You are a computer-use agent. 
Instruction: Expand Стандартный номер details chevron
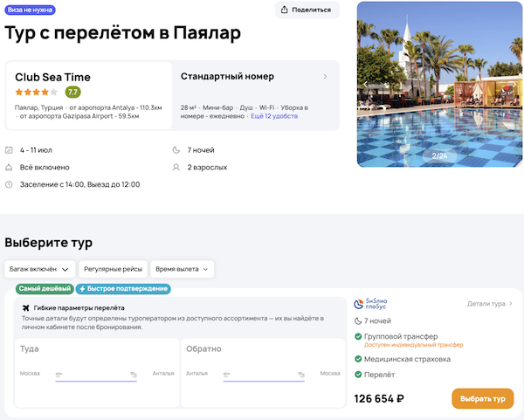(x=325, y=77)
